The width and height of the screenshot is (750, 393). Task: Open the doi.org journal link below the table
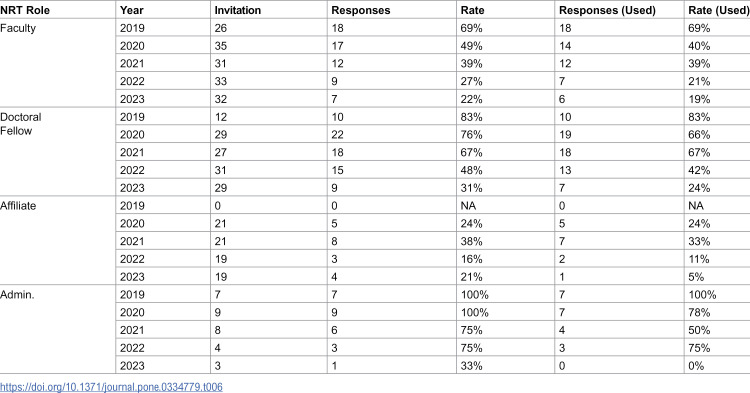111,386
